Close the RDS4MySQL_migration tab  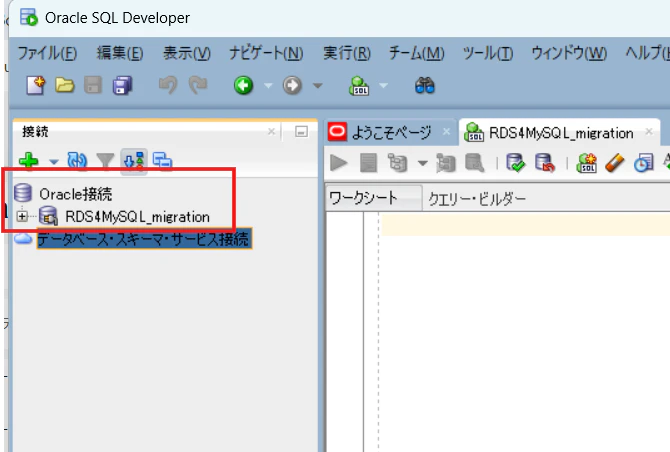tap(649, 131)
